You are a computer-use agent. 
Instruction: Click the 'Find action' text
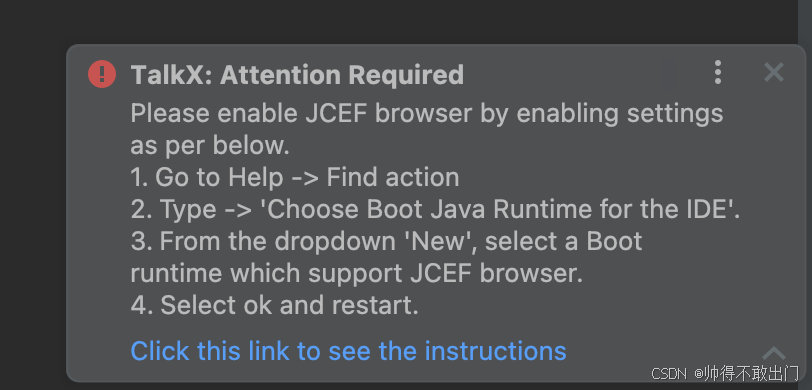[x=393, y=178]
